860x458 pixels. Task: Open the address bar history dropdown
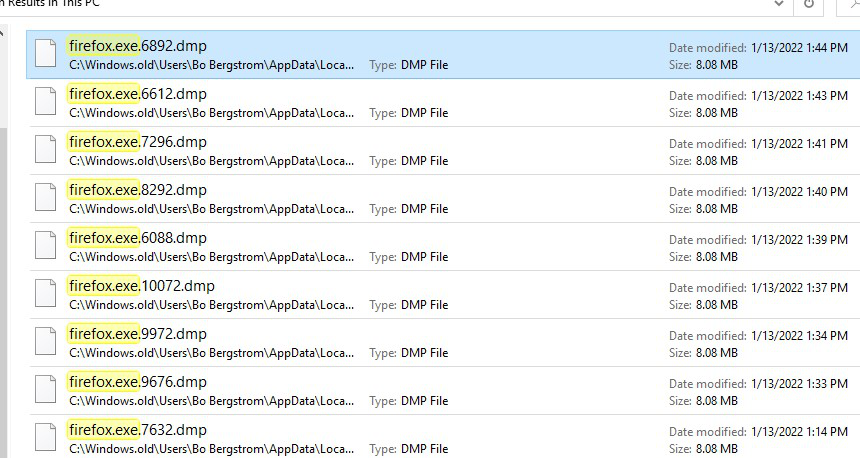tap(778, 4)
